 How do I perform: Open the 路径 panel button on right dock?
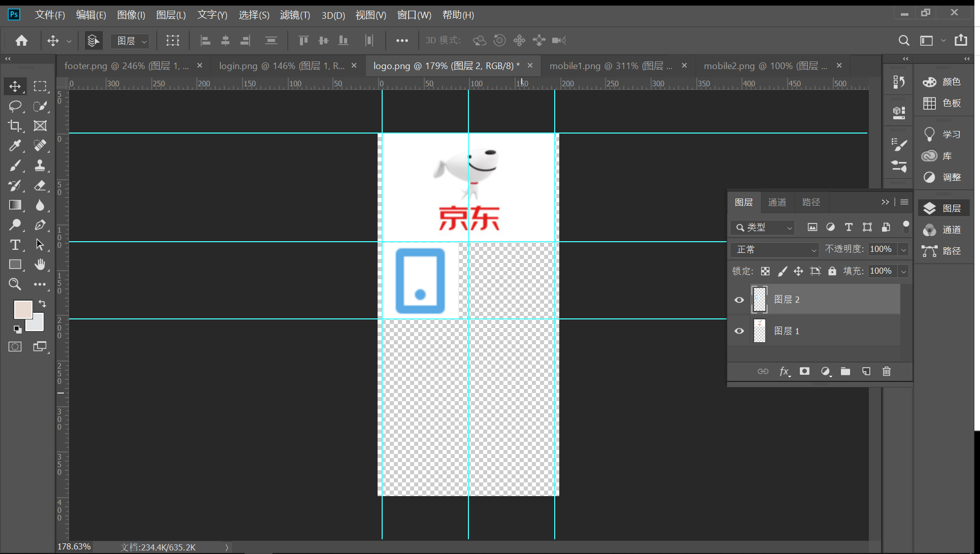942,251
